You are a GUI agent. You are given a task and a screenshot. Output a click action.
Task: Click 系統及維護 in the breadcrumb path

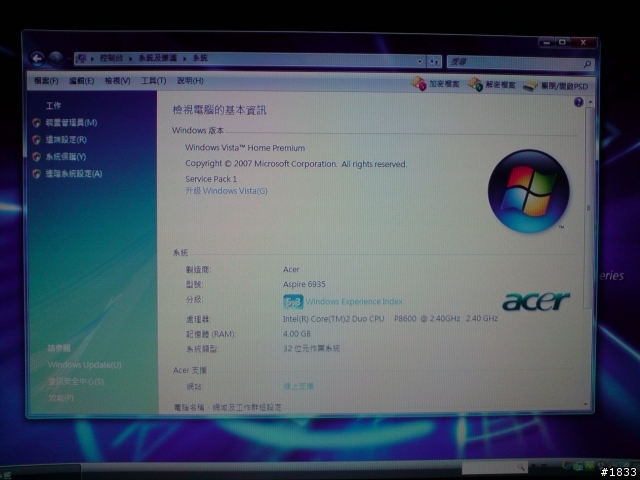(x=157, y=58)
